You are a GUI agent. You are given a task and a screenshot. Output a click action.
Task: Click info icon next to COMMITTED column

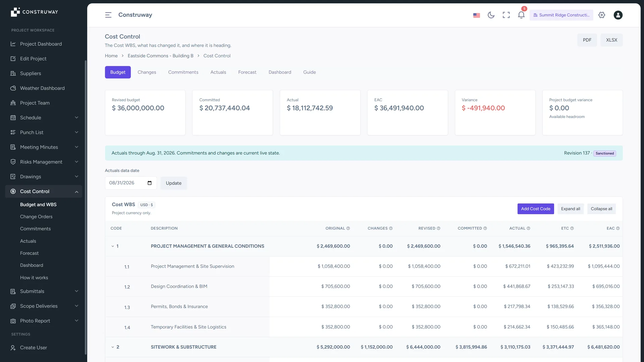tap(485, 228)
